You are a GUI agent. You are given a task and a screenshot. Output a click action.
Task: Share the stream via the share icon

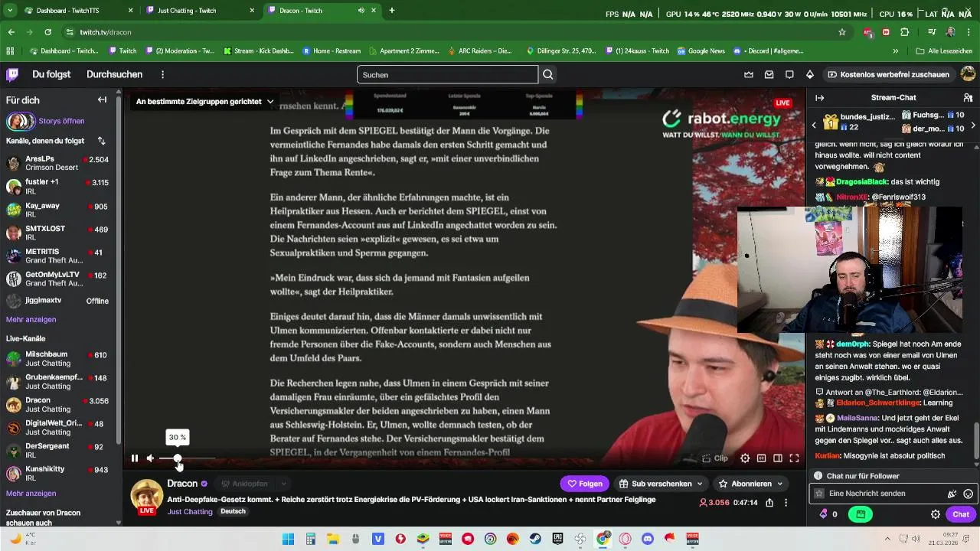[769, 503]
